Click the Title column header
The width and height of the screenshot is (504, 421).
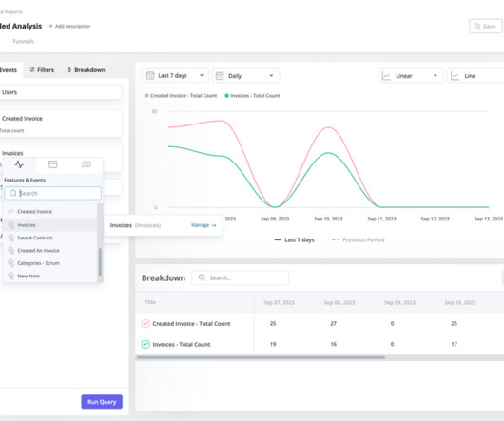150,302
